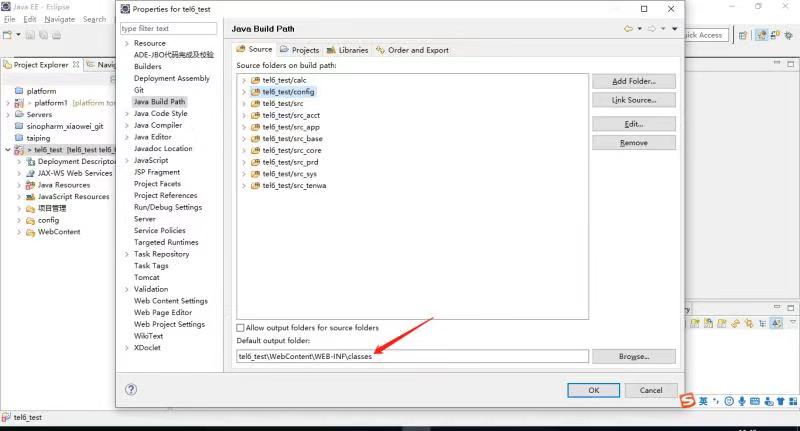Enable Allow output folders for source folders
The width and height of the screenshot is (800, 431).
(240, 327)
